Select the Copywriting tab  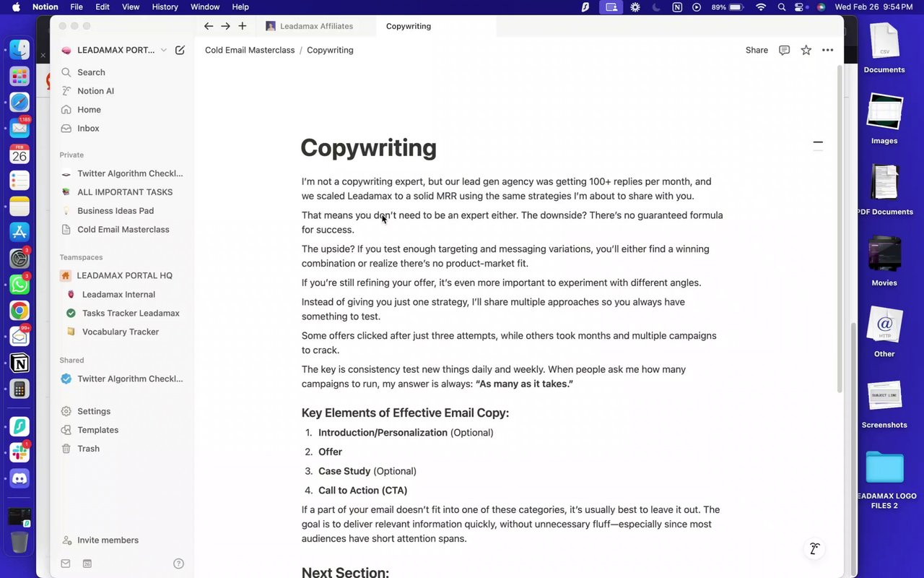pyautogui.click(x=409, y=26)
